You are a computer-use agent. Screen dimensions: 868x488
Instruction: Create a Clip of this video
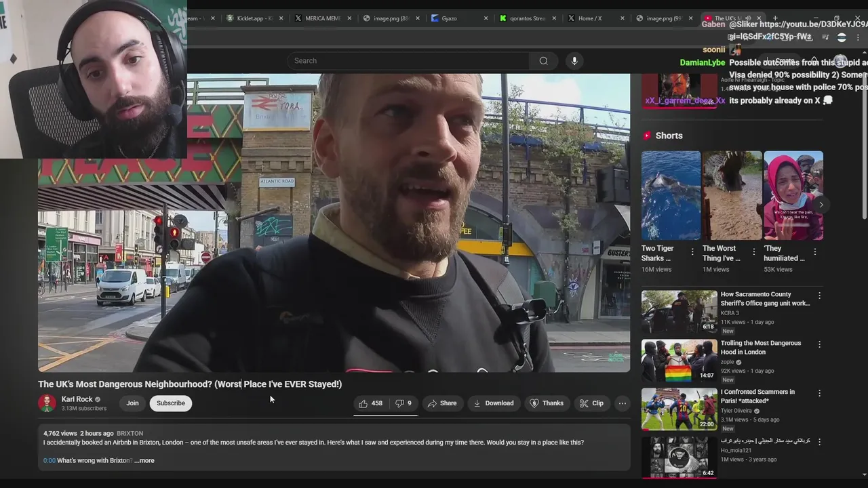pyautogui.click(x=591, y=403)
